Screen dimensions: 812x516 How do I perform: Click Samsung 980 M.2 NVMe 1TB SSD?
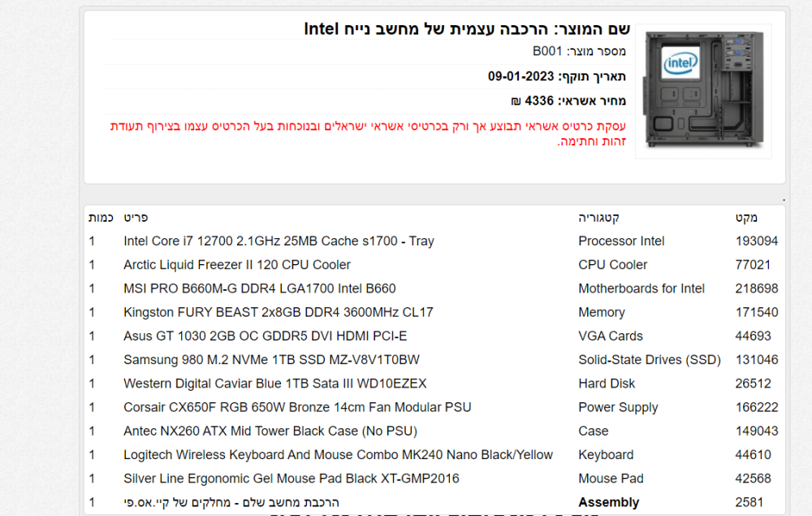pos(271,360)
